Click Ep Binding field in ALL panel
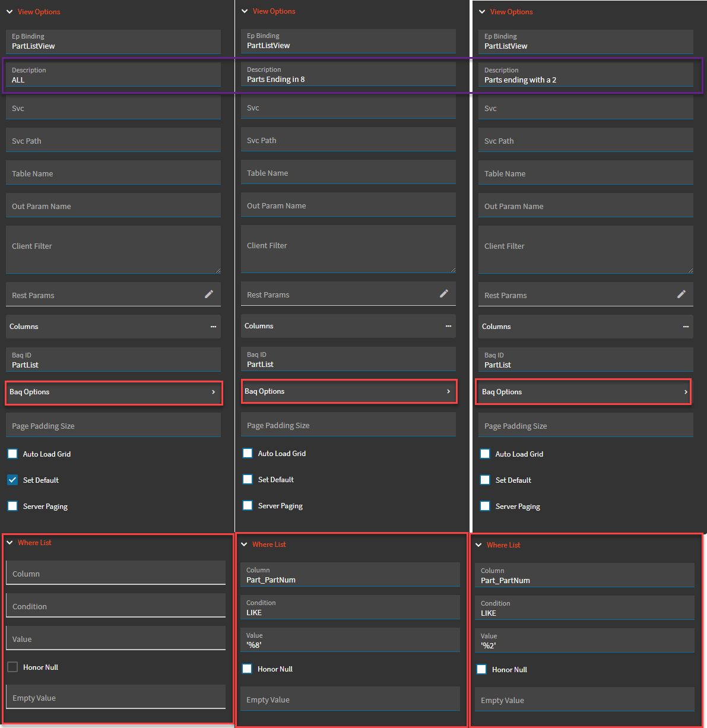This screenshot has width=707, height=728. tap(113, 42)
